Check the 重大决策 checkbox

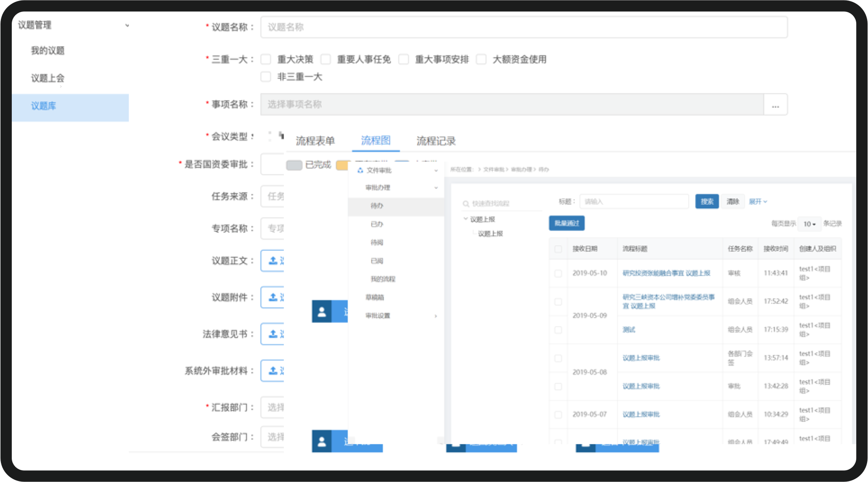tap(266, 59)
